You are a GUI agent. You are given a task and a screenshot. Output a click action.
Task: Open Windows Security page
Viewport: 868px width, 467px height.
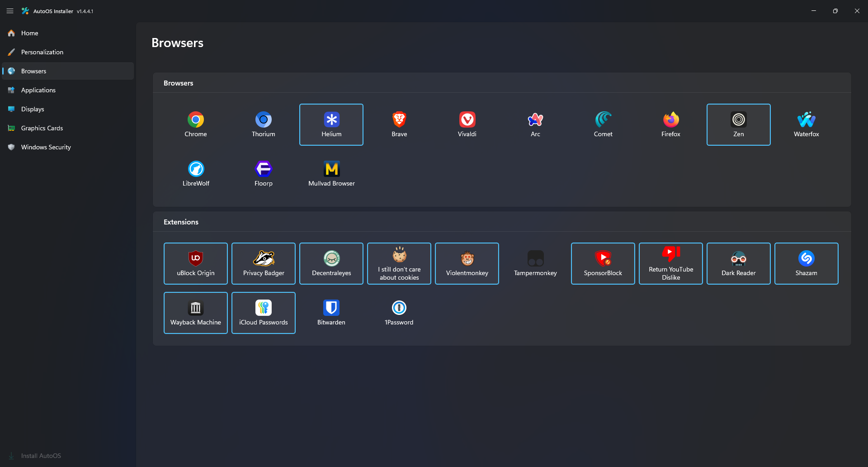tap(68, 147)
